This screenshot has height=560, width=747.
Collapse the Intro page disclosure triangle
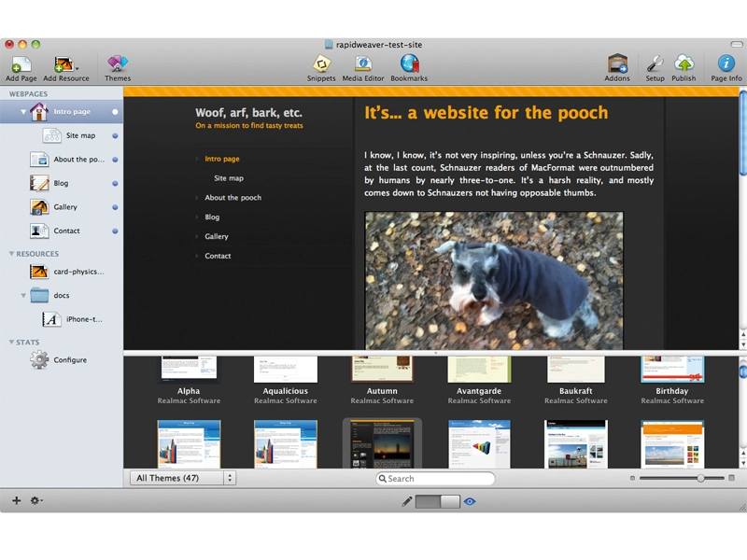click(x=22, y=112)
